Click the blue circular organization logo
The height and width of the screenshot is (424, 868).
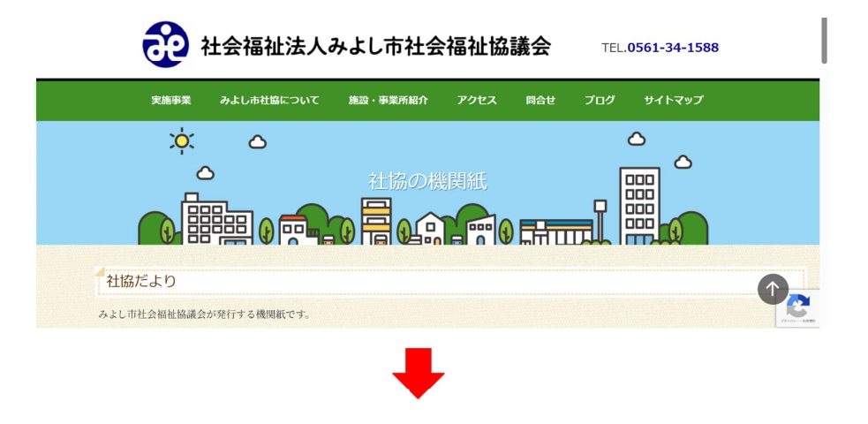point(165,45)
